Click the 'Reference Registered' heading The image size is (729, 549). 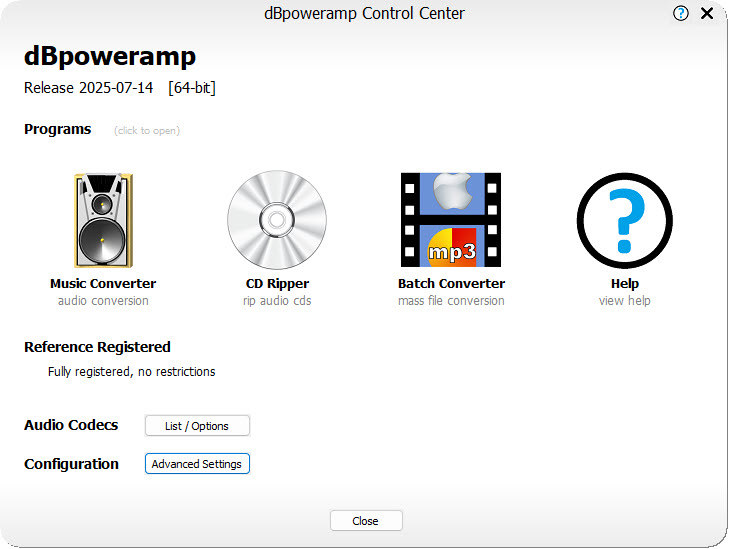point(97,347)
